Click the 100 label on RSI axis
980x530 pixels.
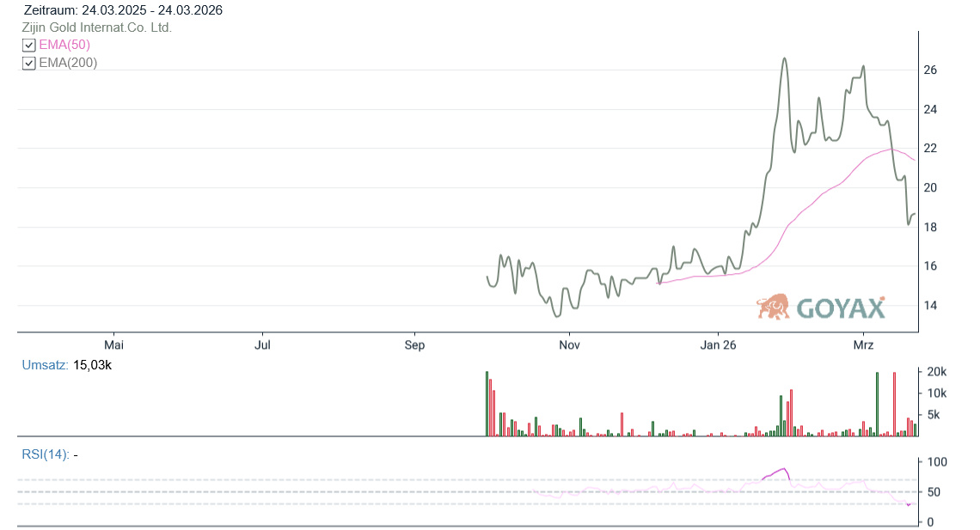click(936, 462)
